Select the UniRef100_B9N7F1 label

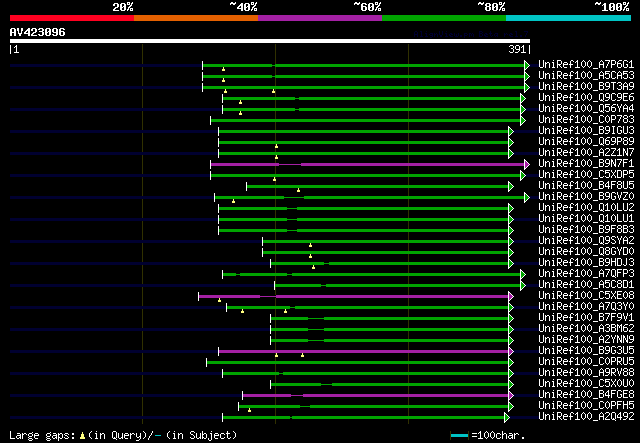coord(586,164)
